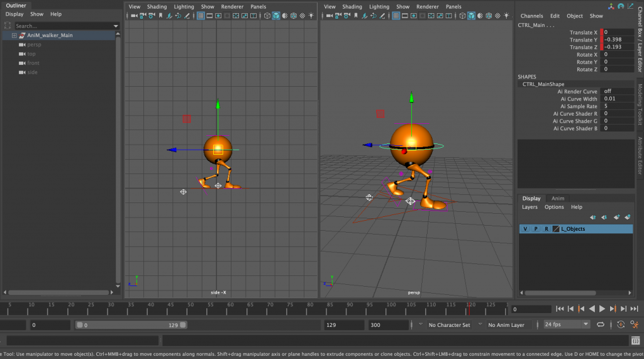644x359 pixels.
Task: Toggle V visibility of L_Objects layer
Action: (x=525, y=229)
